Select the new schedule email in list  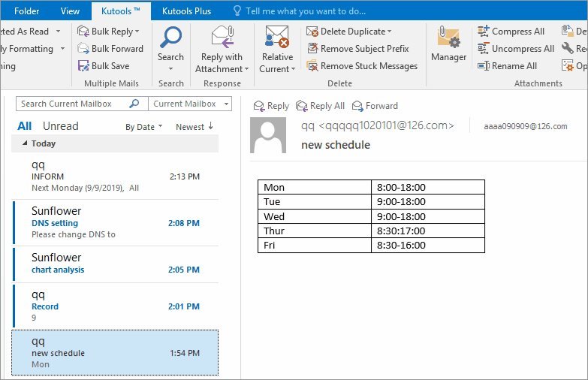[115, 353]
